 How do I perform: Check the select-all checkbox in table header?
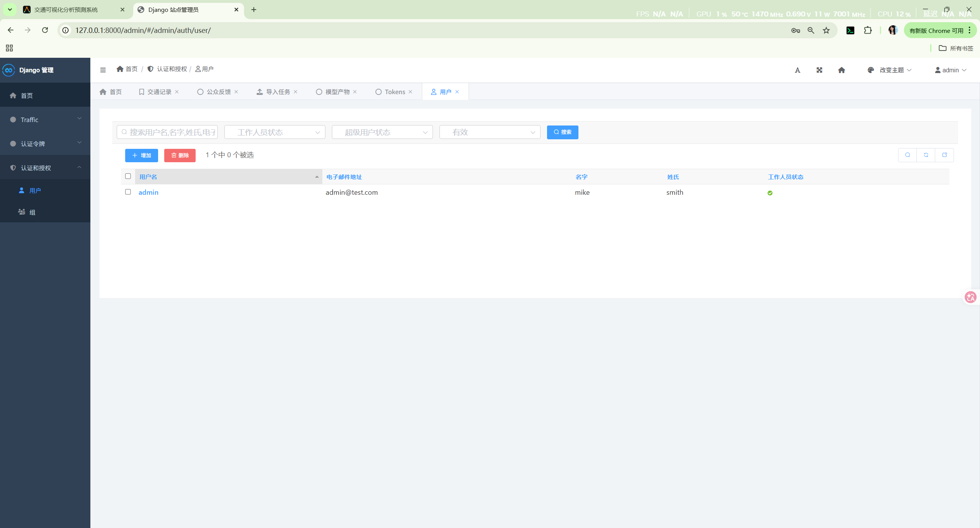(128, 176)
